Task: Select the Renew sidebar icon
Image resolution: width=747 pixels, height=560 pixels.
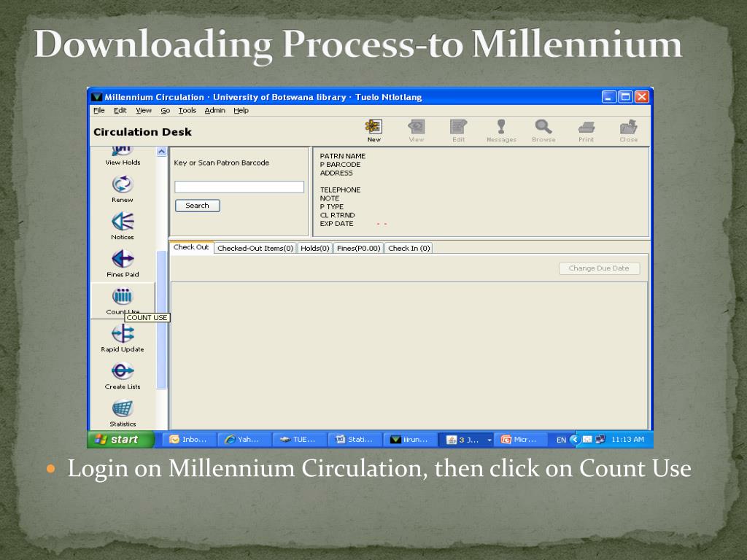Action: [123, 189]
